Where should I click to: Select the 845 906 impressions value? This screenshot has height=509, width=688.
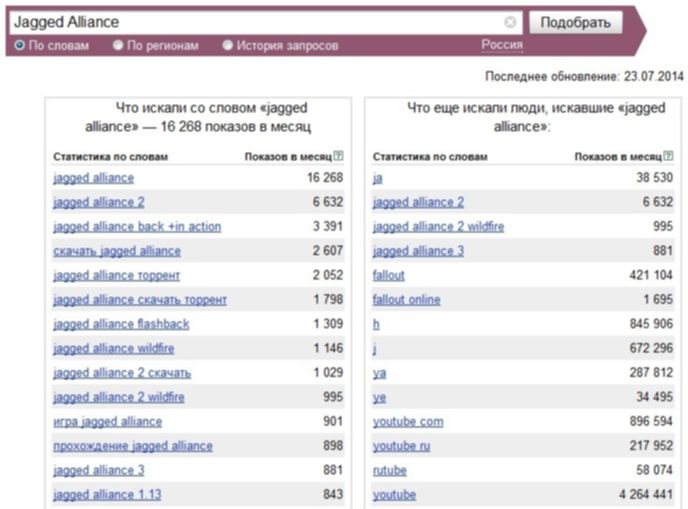pyautogui.click(x=651, y=324)
